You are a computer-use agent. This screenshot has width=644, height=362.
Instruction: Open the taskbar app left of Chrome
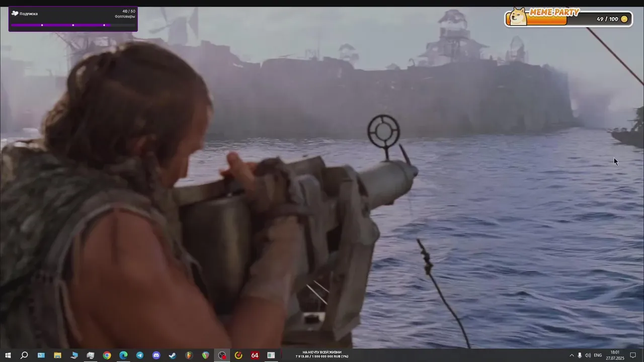(91, 355)
